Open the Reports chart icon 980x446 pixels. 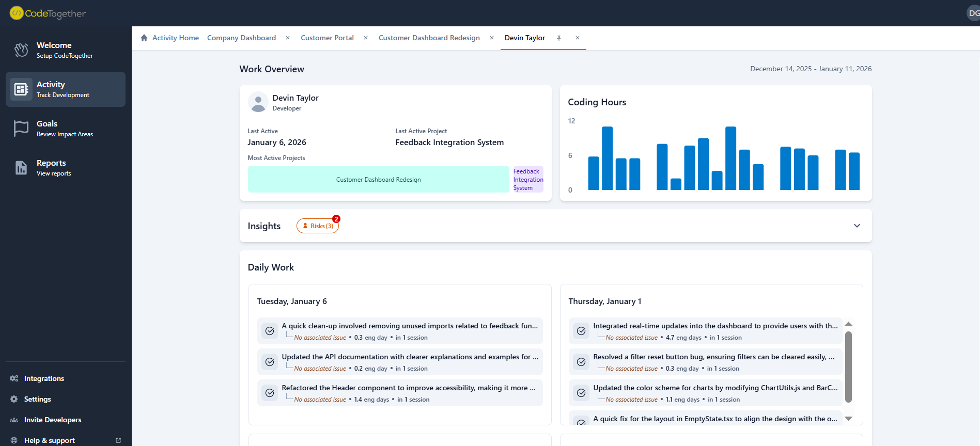tap(21, 168)
